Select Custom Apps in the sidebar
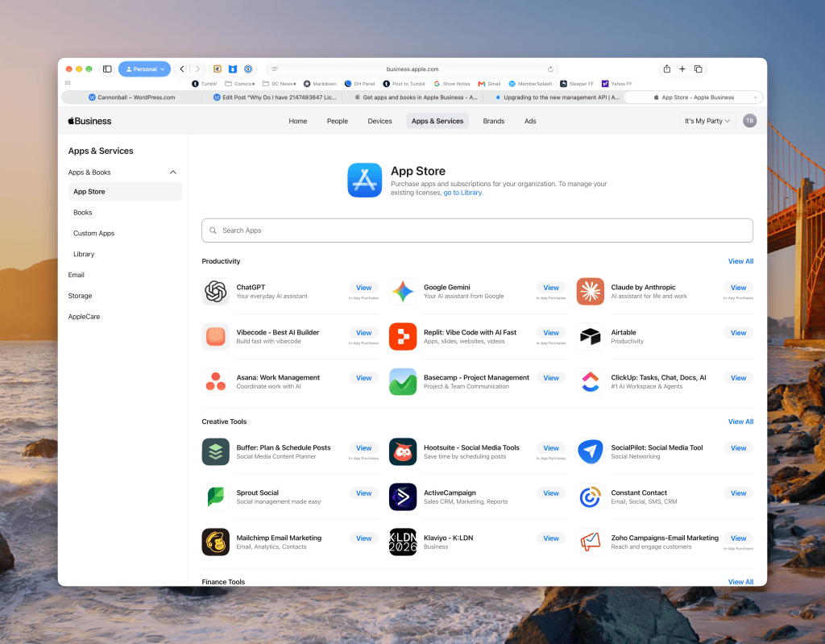 93,233
